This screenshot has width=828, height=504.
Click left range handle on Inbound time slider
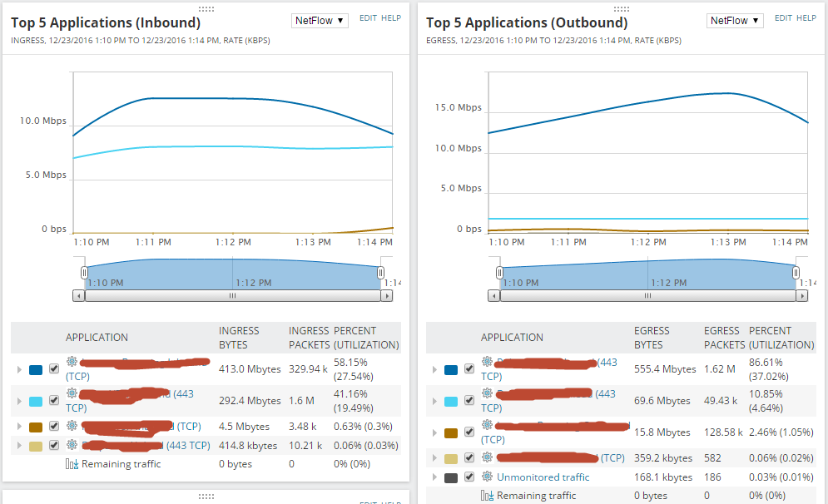pyautogui.click(x=84, y=272)
